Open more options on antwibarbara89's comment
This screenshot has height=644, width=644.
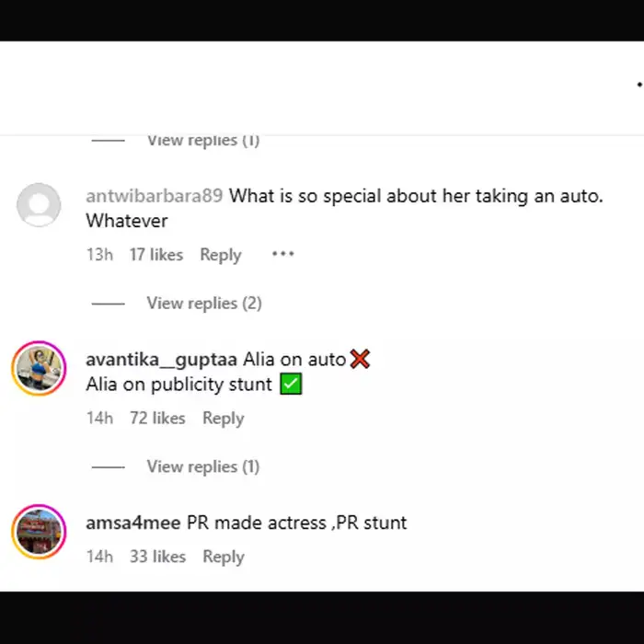282,254
